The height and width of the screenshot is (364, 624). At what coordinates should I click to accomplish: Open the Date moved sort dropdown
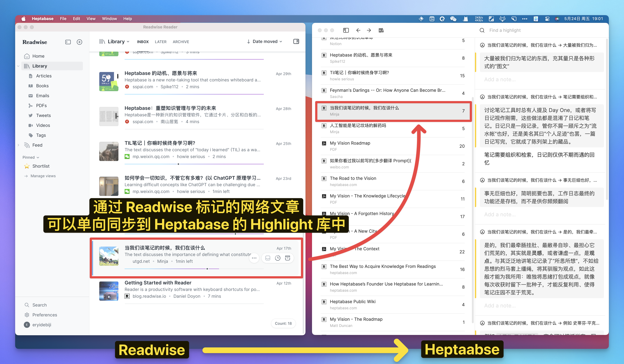pos(264,42)
